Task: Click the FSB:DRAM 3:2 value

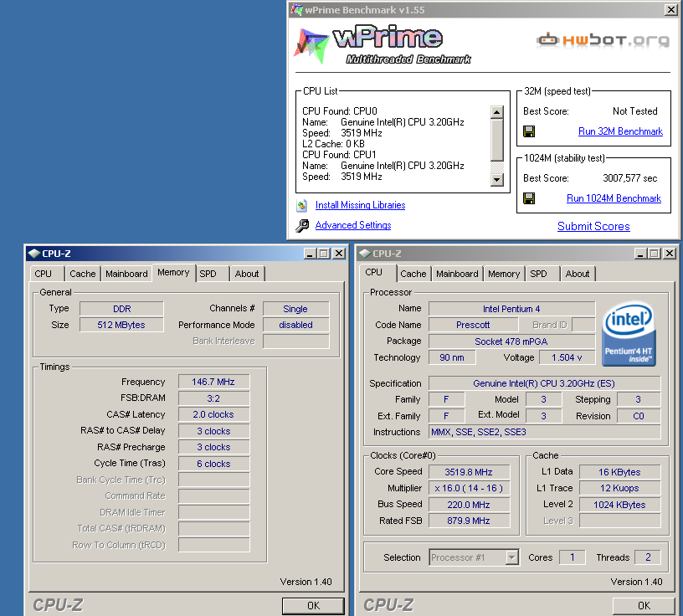Action: [x=213, y=398]
